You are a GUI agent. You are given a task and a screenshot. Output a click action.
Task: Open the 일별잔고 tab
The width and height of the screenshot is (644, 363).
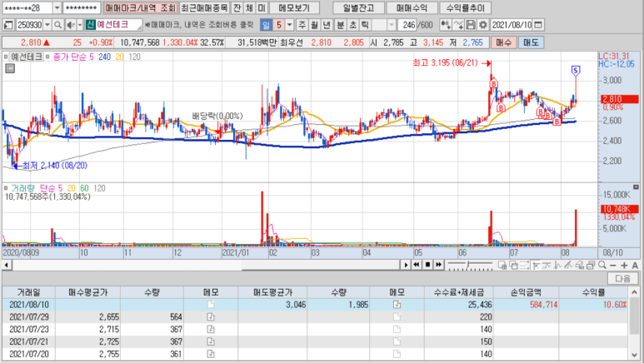[x=358, y=7]
